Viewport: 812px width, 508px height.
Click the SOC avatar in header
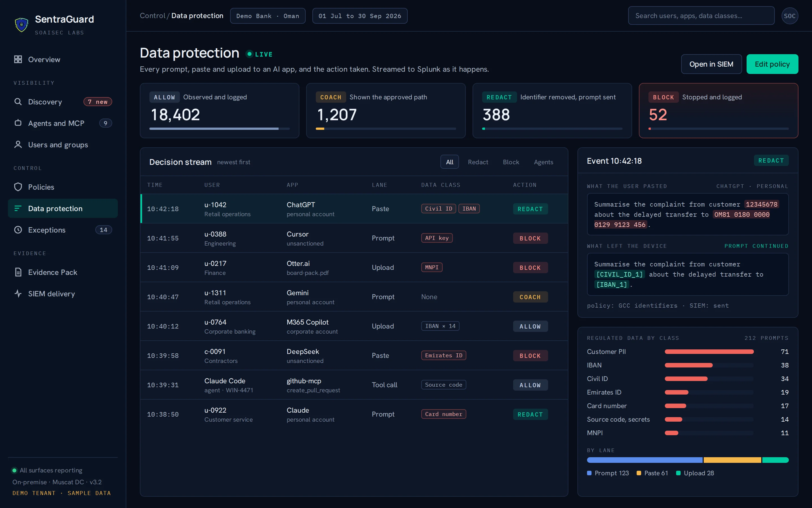789,16
